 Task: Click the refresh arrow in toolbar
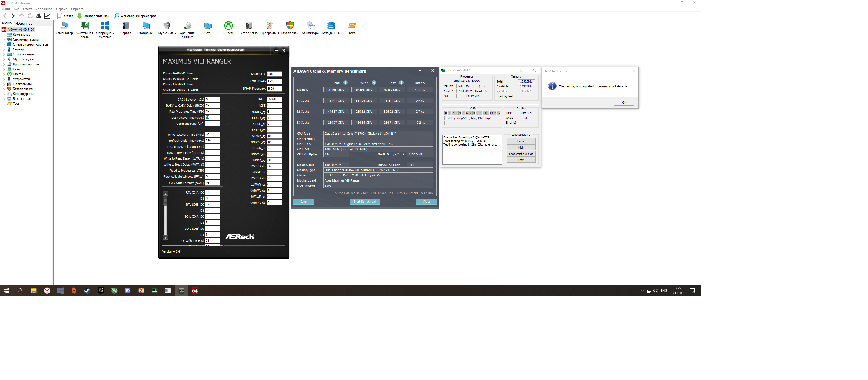tap(30, 16)
